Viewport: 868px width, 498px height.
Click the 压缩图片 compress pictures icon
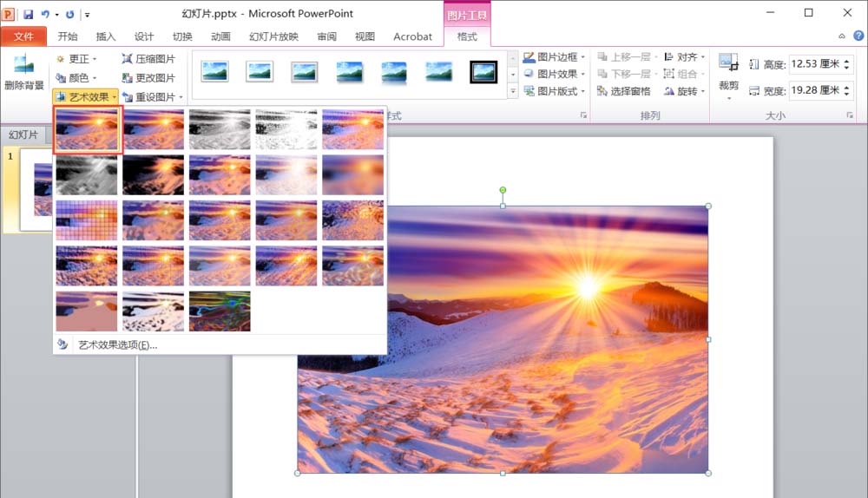click(128, 59)
